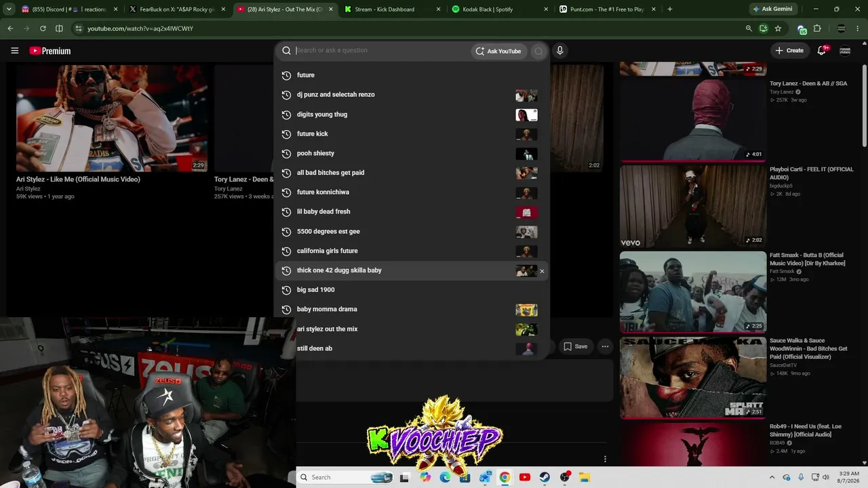868x488 pixels.
Task: Choose 'ari stylez out the mix' suggestion
Action: pyautogui.click(x=411, y=329)
